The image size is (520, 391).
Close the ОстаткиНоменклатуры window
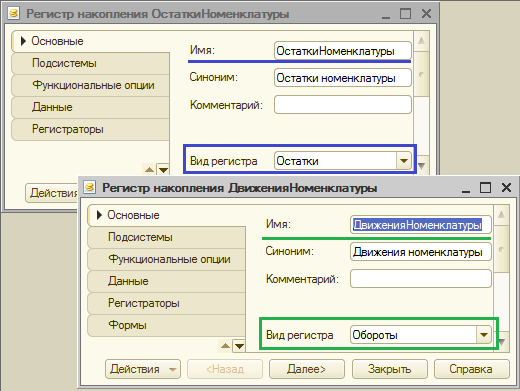426,14
